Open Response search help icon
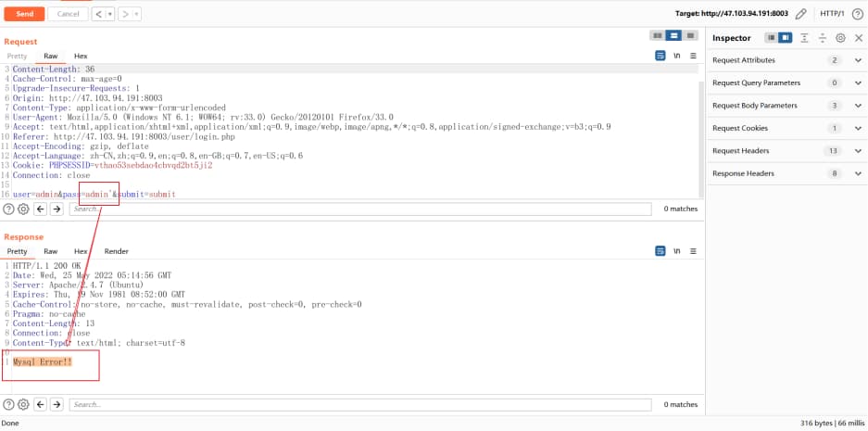 pyautogui.click(x=9, y=404)
